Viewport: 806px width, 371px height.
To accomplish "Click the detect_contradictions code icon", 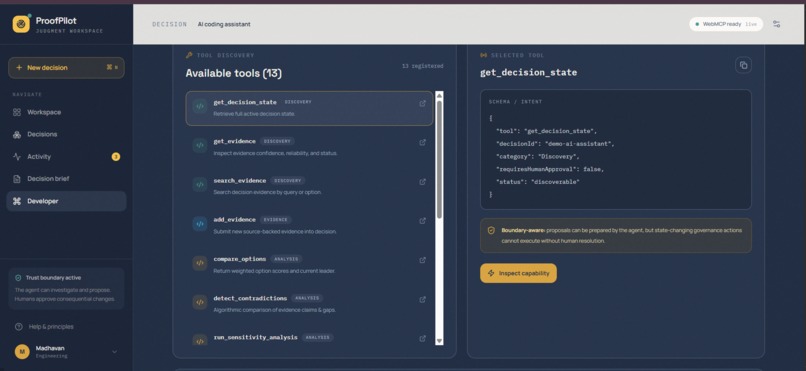I will tap(200, 302).
